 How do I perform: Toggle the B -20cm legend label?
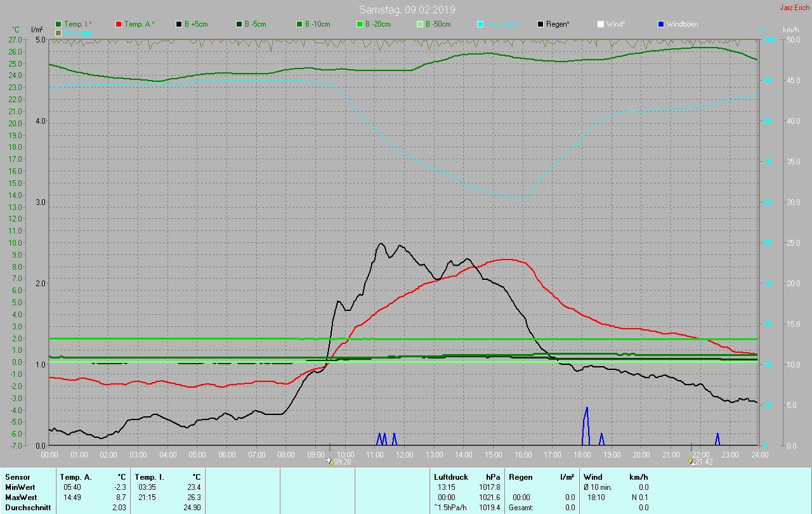coord(377,24)
